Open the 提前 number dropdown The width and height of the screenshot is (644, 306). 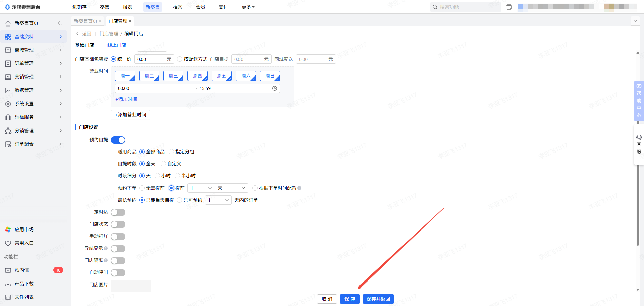tap(201, 188)
